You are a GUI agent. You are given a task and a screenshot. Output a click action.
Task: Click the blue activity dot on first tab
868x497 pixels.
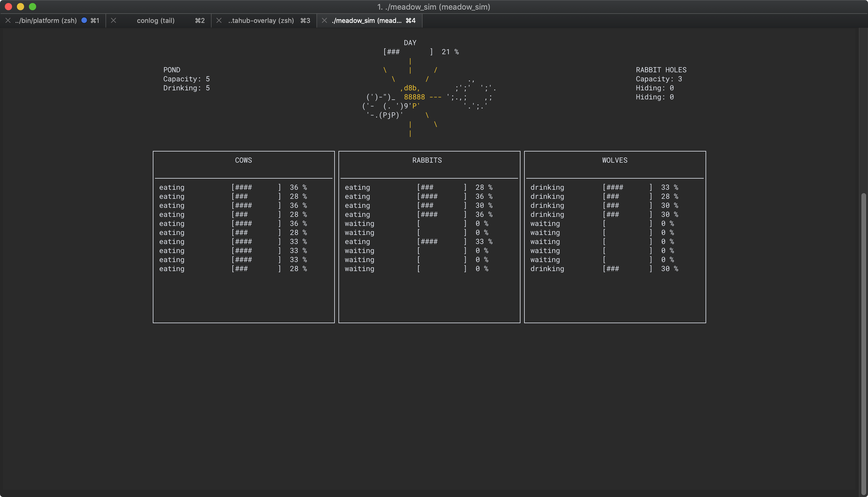pyautogui.click(x=84, y=20)
